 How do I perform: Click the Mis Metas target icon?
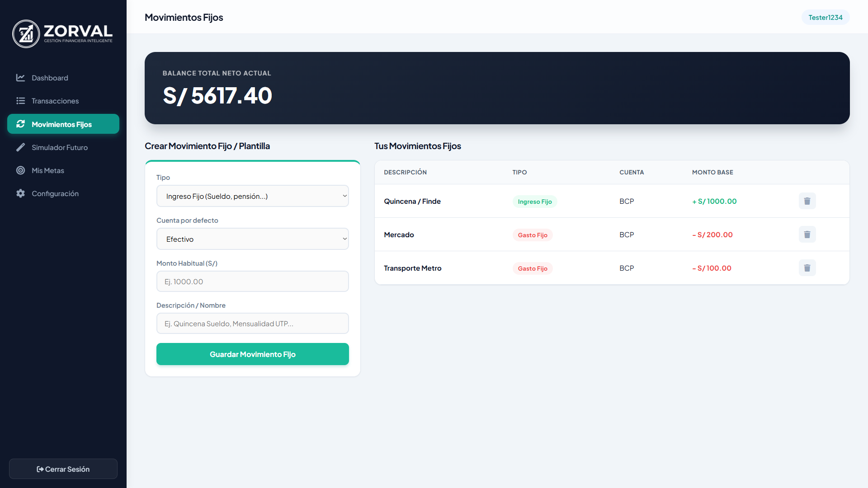coord(20,170)
